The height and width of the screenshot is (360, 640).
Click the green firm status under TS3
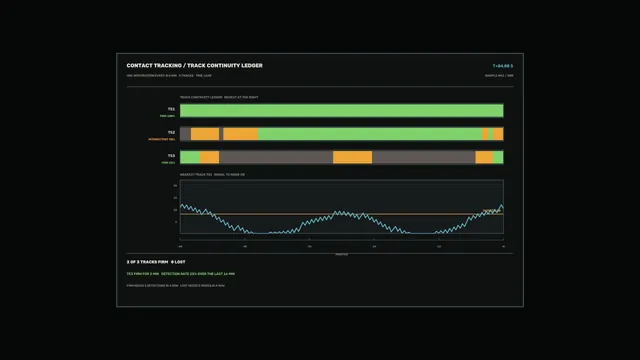tap(168, 162)
